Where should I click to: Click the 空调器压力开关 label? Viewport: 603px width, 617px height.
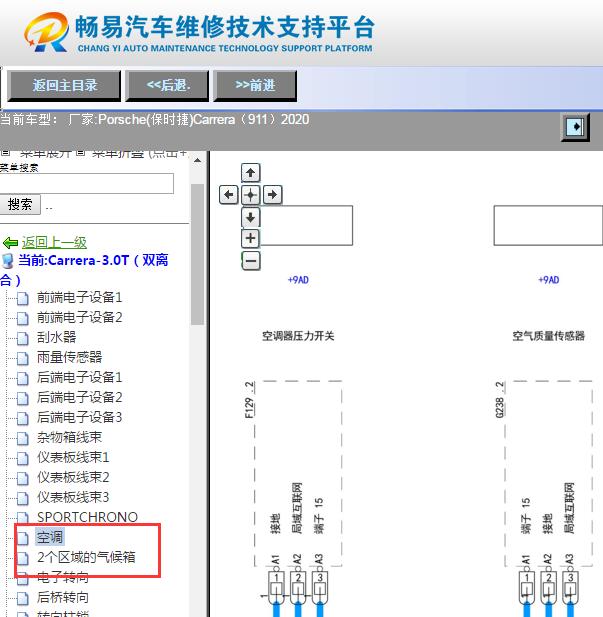tap(298, 336)
